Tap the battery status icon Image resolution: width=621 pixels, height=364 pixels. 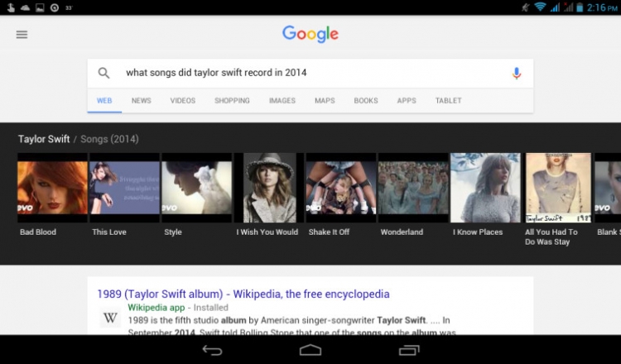580,7
